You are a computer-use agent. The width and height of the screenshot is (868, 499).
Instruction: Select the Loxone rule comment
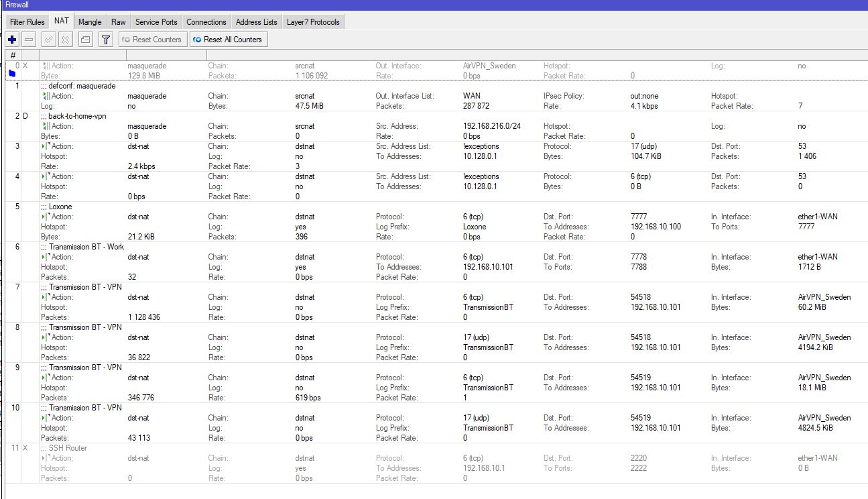[56, 207]
